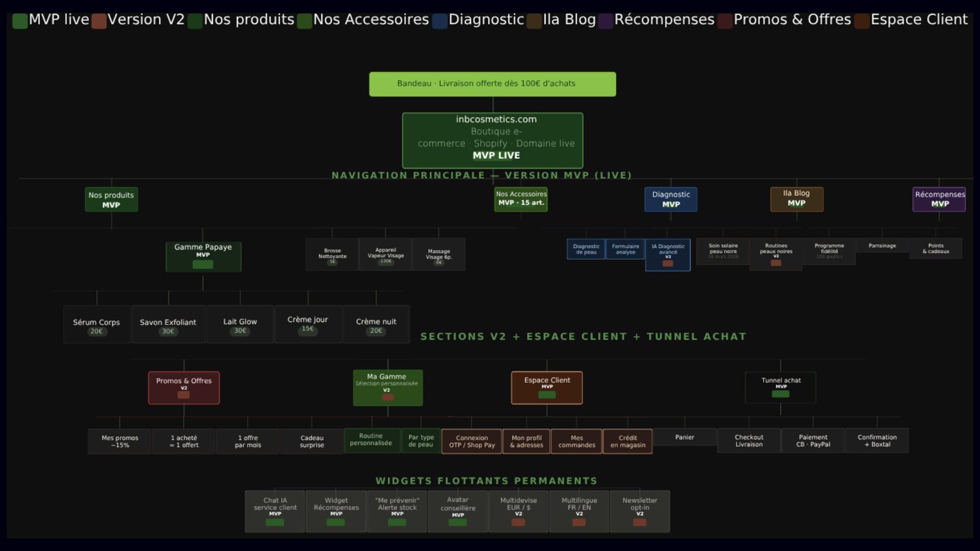Select the Par type de peau box
Screen dimensions: 980x551
pos(421,440)
